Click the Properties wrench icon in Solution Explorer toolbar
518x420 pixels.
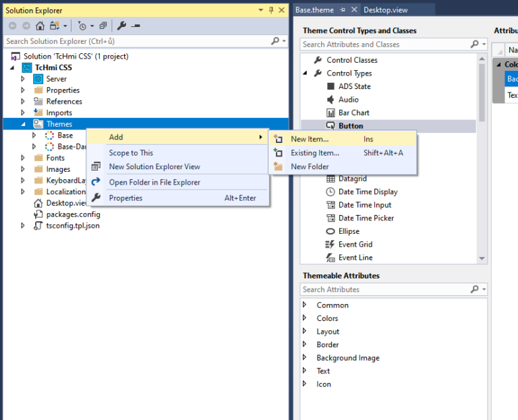pyautogui.click(x=121, y=26)
